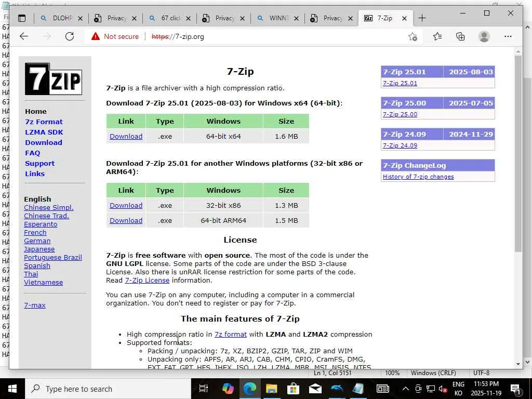Show hidden tray icons chevron
This screenshot has width=532, height=399.
[405, 389]
